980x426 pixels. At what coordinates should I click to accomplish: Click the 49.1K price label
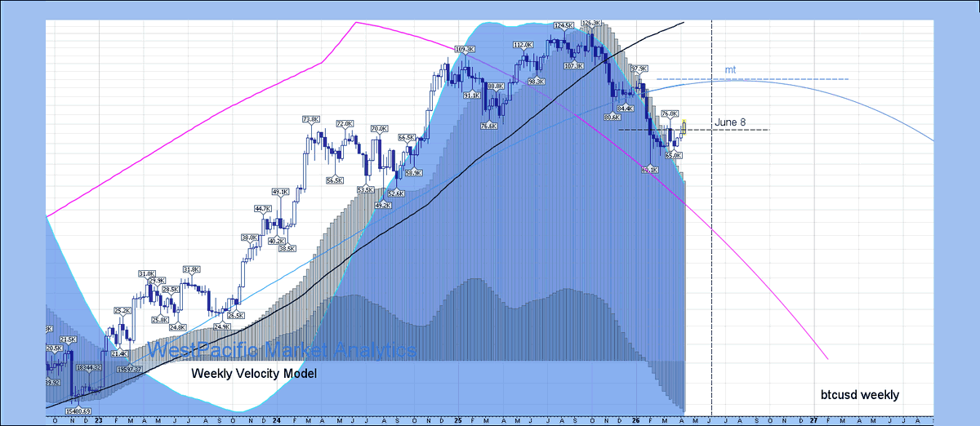pyautogui.click(x=280, y=192)
